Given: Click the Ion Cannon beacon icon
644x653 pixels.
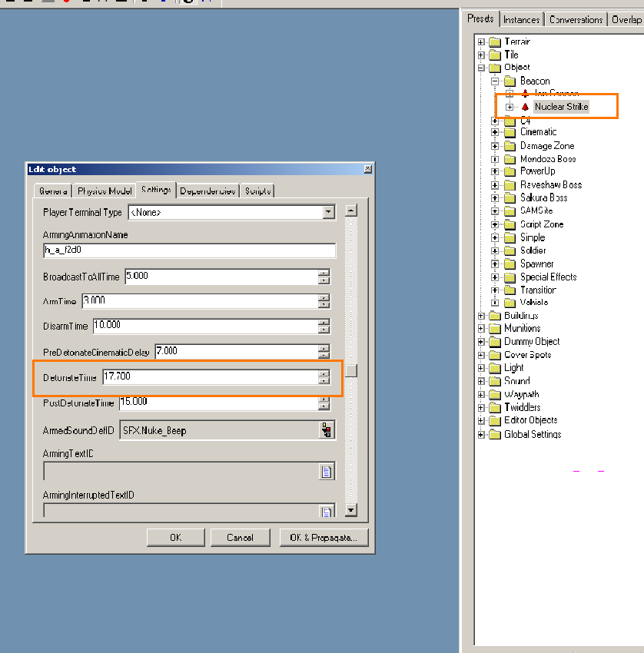Looking at the screenshot, I should tap(525, 93).
